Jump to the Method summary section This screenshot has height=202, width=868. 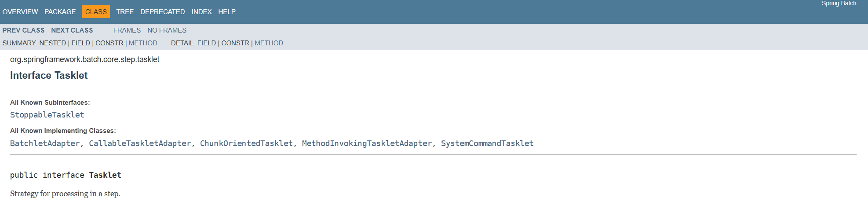tap(143, 43)
